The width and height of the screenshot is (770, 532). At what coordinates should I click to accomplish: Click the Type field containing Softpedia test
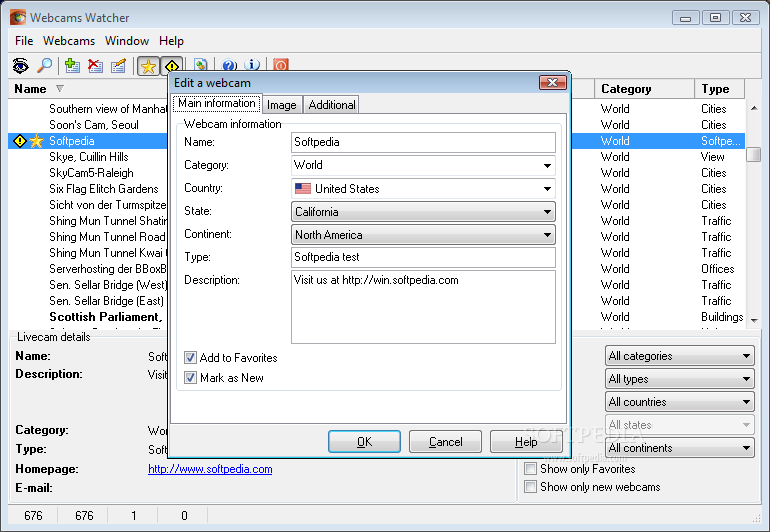point(423,257)
